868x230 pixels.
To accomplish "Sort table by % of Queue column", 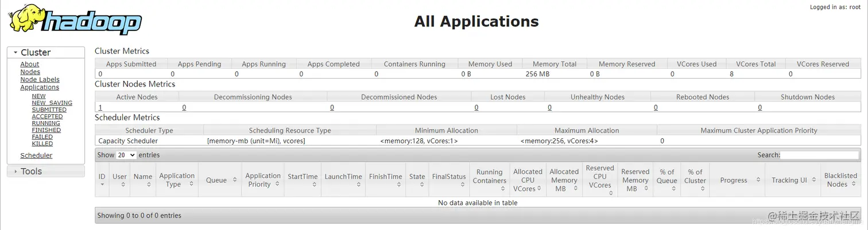I will pos(666,180).
